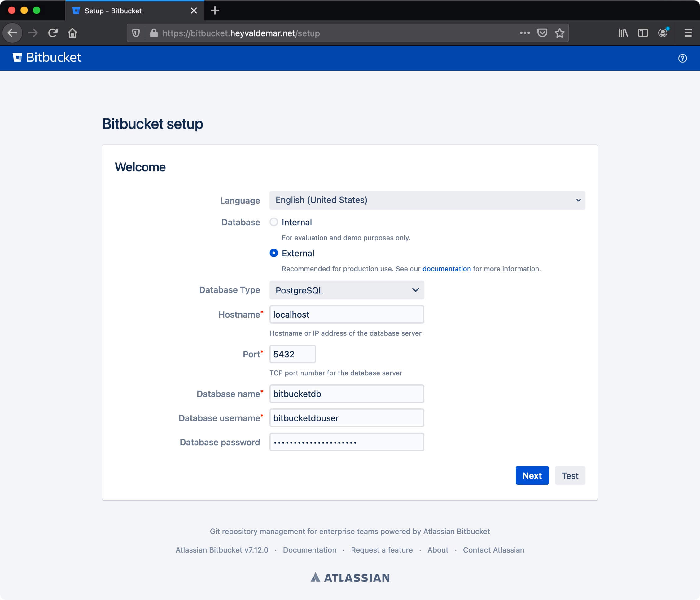Screen dimensions: 700x600
Task: Click the Next button
Action: 532,476
